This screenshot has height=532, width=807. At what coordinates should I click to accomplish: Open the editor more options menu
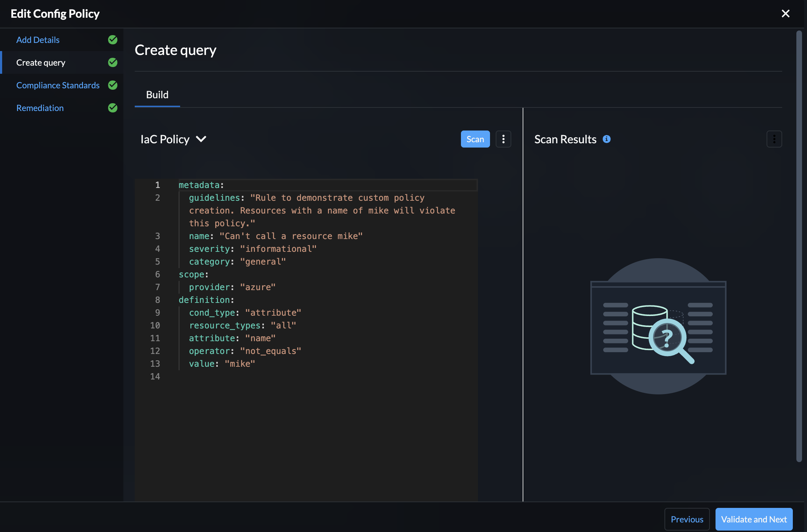[x=503, y=139]
